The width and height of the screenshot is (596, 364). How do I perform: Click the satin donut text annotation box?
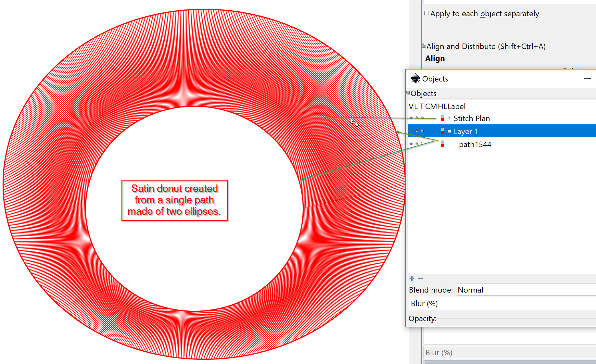pyautogui.click(x=175, y=200)
